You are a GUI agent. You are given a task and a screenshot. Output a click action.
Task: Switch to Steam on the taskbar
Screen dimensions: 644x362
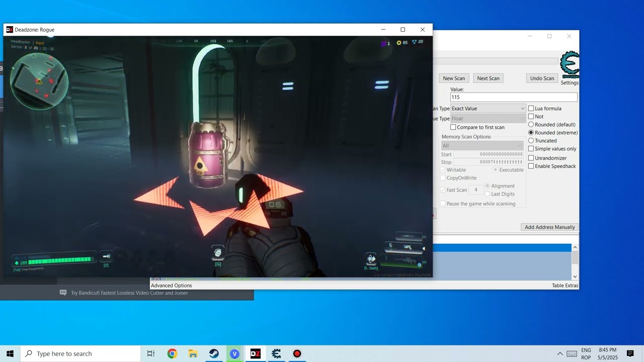point(214,353)
